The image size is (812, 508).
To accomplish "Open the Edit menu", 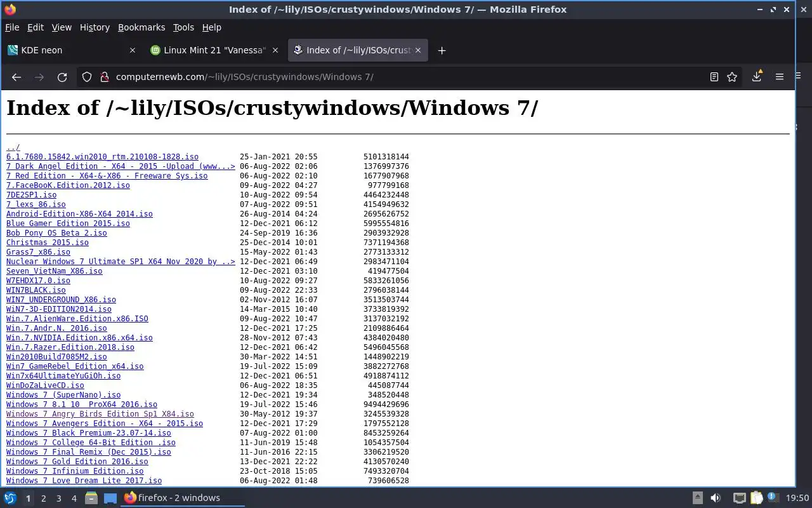I will pos(36,27).
